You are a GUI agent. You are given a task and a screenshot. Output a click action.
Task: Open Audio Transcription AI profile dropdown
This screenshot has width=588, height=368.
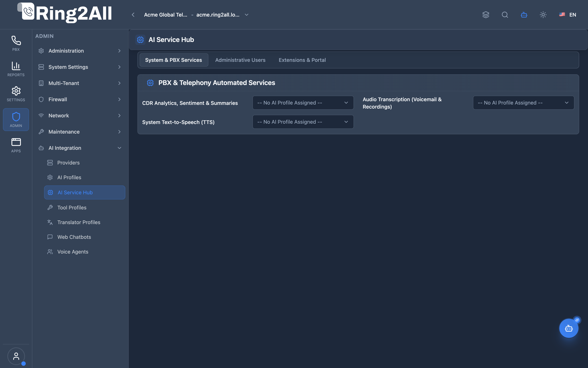click(x=523, y=103)
